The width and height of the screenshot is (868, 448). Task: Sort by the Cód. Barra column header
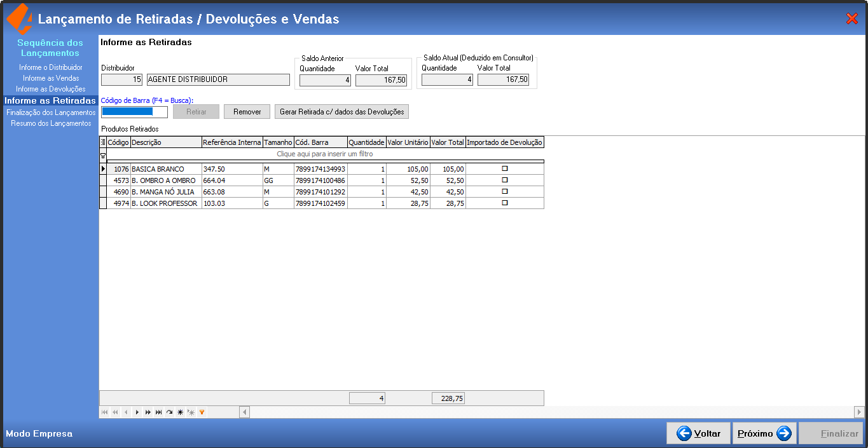pyautogui.click(x=320, y=142)
